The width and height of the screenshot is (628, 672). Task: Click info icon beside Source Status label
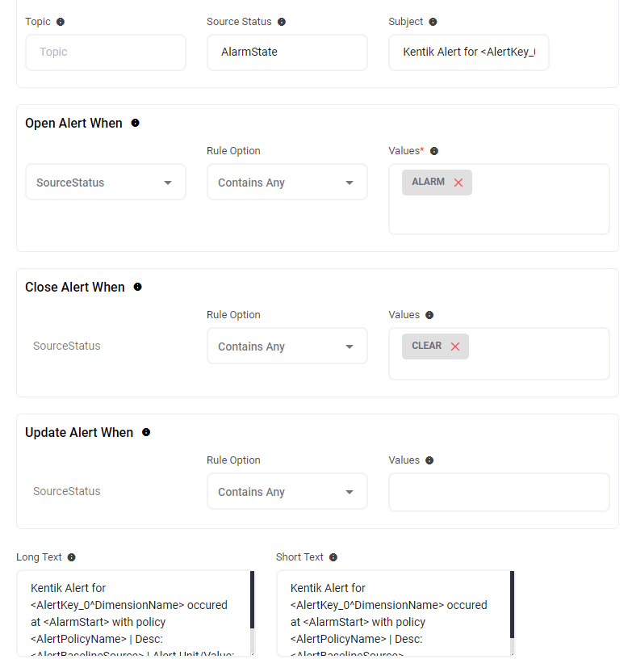[282, 22]
